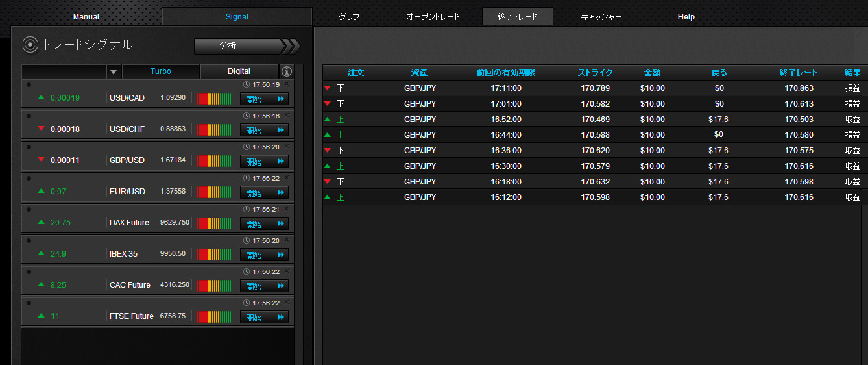868x365 pixels.
Task: Start the USD/CHF signal with 開始
Action: click(264, 130)
